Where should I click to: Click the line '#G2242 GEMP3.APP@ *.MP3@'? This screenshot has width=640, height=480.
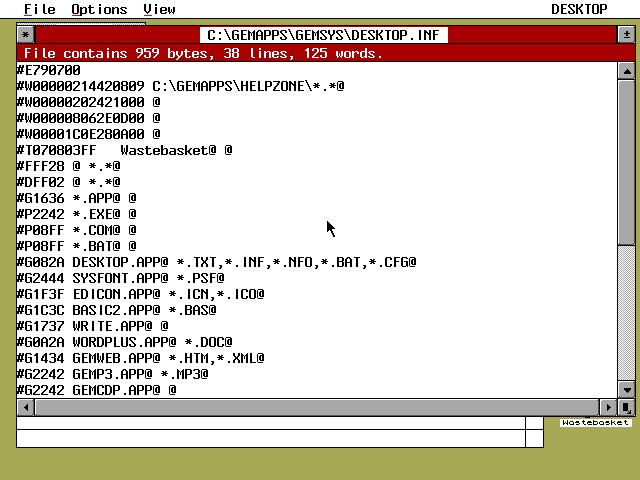click(x=113, y=374)
